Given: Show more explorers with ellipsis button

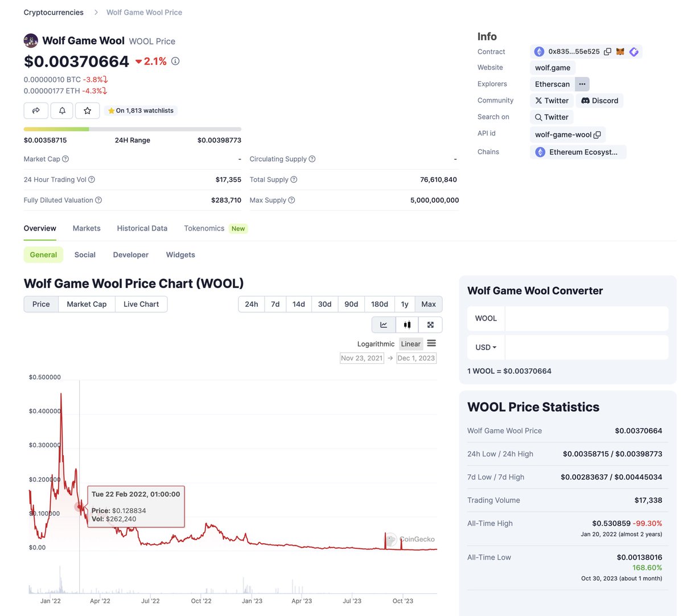Looking at the screenshot, I should coord(582,84).
